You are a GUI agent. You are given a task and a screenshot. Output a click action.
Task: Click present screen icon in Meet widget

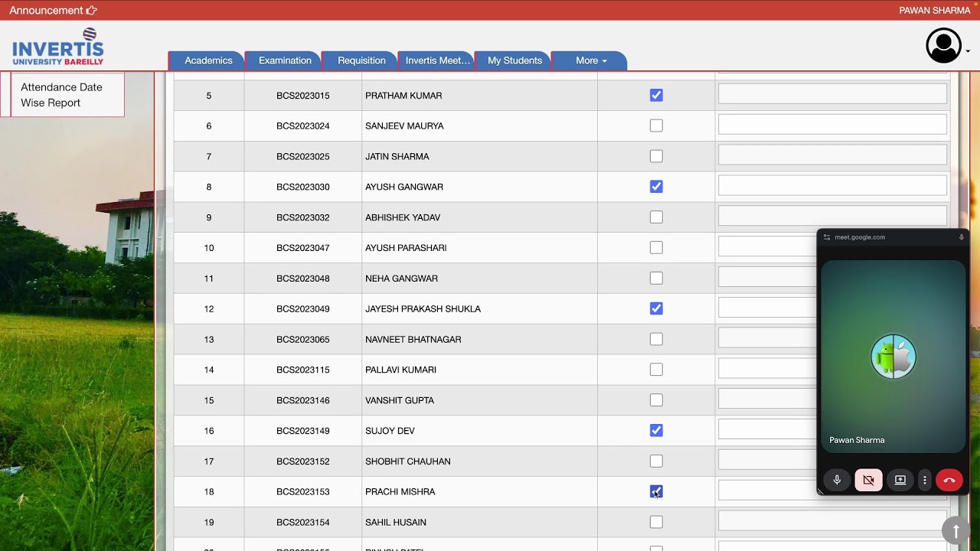point(900,480)
